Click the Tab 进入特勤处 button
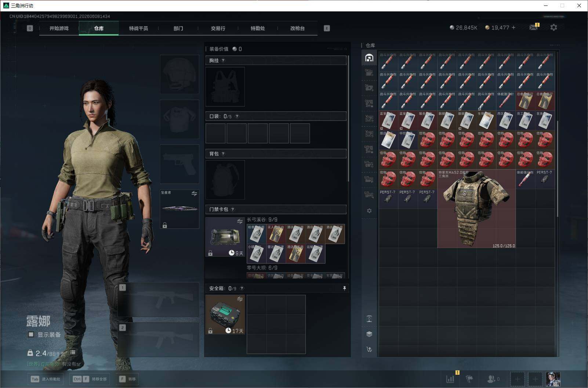Screen dimensions: 588x388 tap(45, 379)
